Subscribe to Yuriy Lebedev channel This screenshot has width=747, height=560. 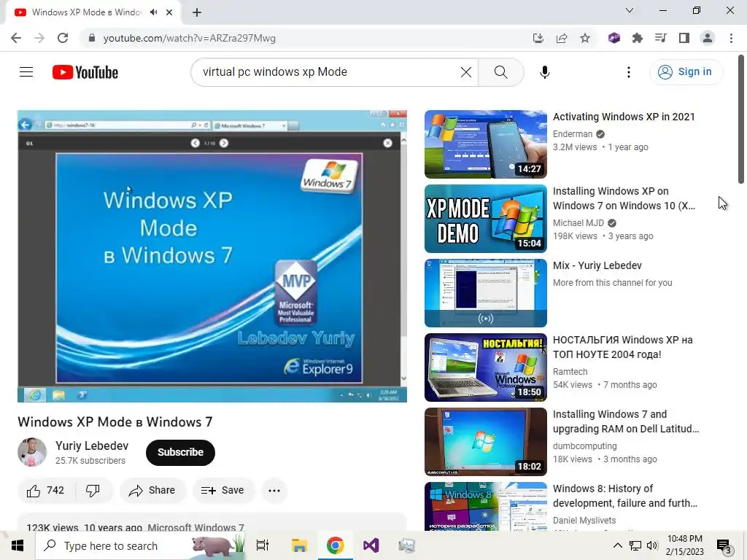(x=180, y=452)
